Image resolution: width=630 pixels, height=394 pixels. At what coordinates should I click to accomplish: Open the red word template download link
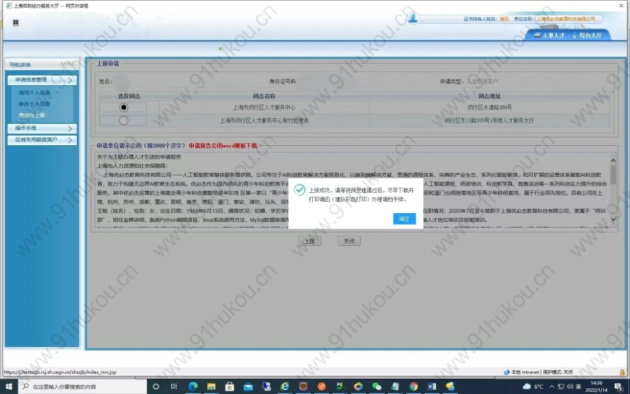pos(223,146)
